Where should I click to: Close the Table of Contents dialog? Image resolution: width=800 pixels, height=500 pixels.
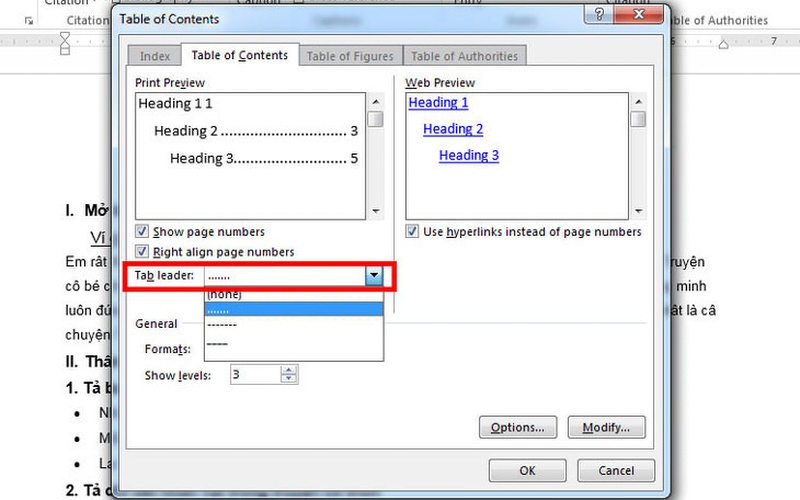point(638,14)
